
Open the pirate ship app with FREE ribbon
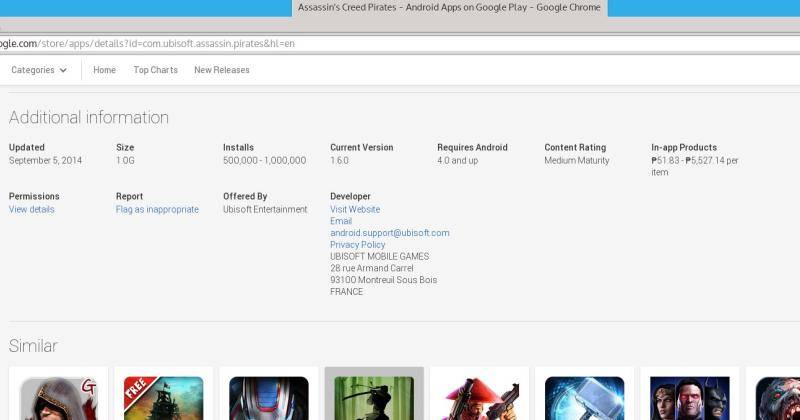tap(163, 398)
